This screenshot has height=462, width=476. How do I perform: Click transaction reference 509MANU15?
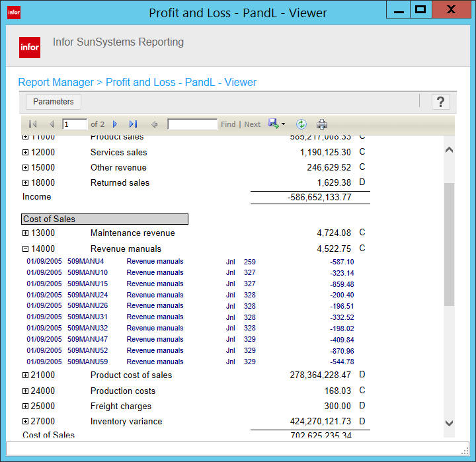click(x=87, y=284)
